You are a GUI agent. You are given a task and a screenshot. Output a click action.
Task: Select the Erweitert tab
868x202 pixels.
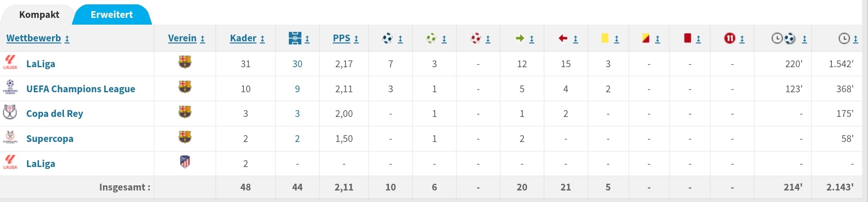pyautogui.click(x=112, y=15)
